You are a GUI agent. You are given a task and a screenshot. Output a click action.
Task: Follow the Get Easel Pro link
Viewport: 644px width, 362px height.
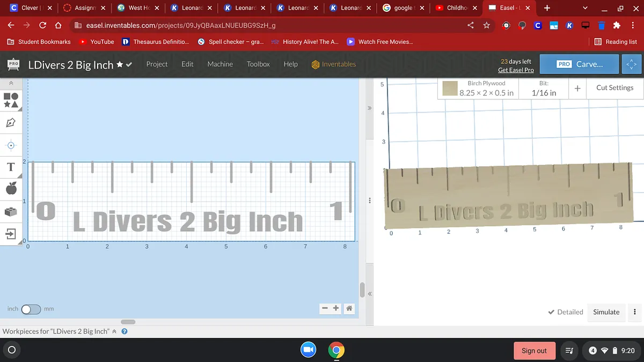pyautogui.click(x=515, y=70)
